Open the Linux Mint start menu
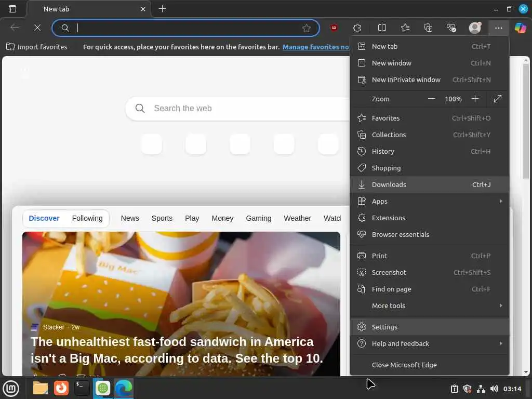 click(x=11, y=388)
